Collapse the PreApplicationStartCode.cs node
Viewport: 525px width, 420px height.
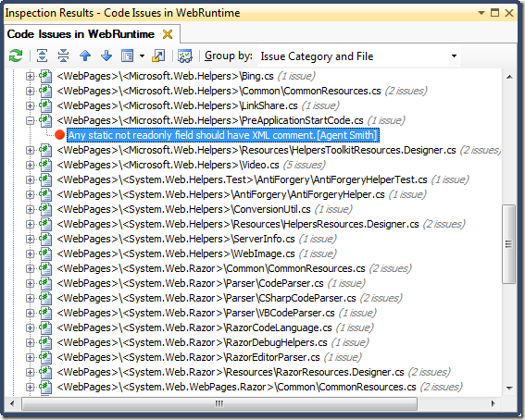pyautogui.click(x=31, y=120)
